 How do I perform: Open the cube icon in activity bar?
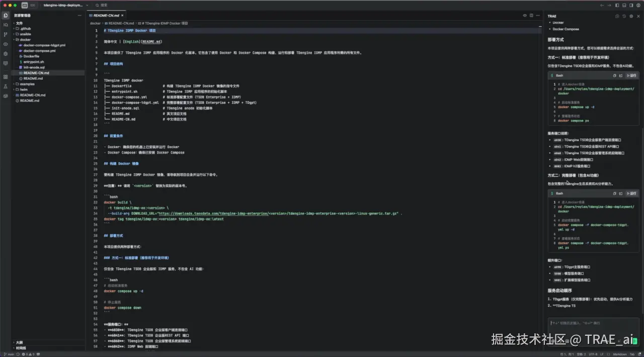pyautogui.click(x=6, y=96)
